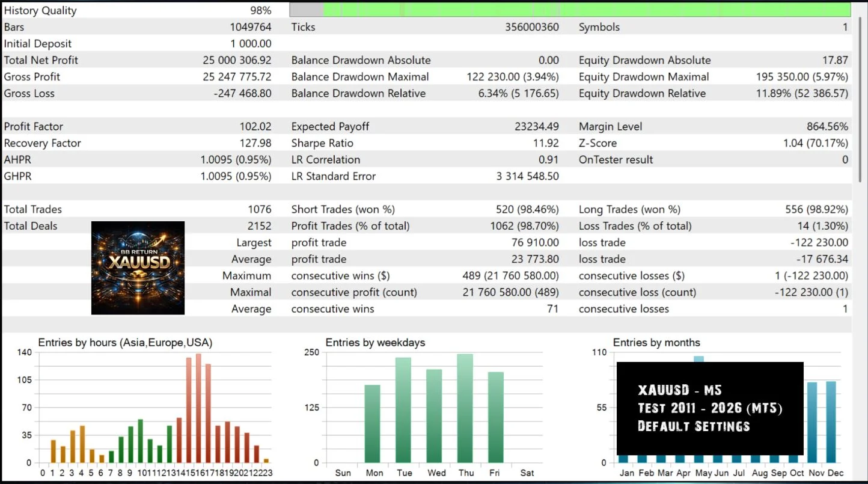868x484 pixels.
Task: Click the Tuesday bar in weekdays chart
Action: (403, 410)
